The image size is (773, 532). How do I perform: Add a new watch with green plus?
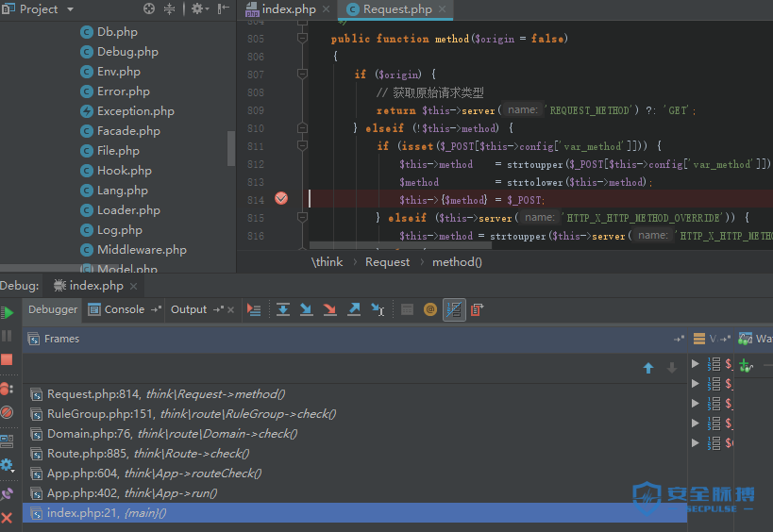(746, 366)
